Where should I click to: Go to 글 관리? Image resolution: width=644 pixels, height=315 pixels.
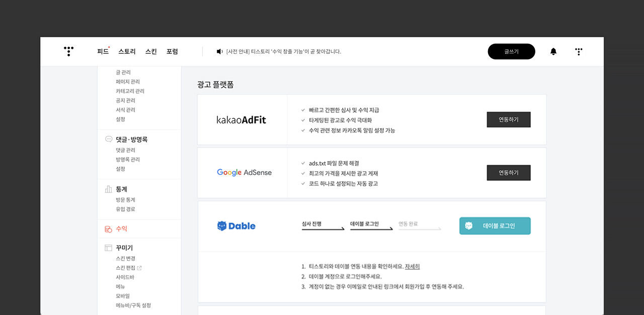click(123, 72)
